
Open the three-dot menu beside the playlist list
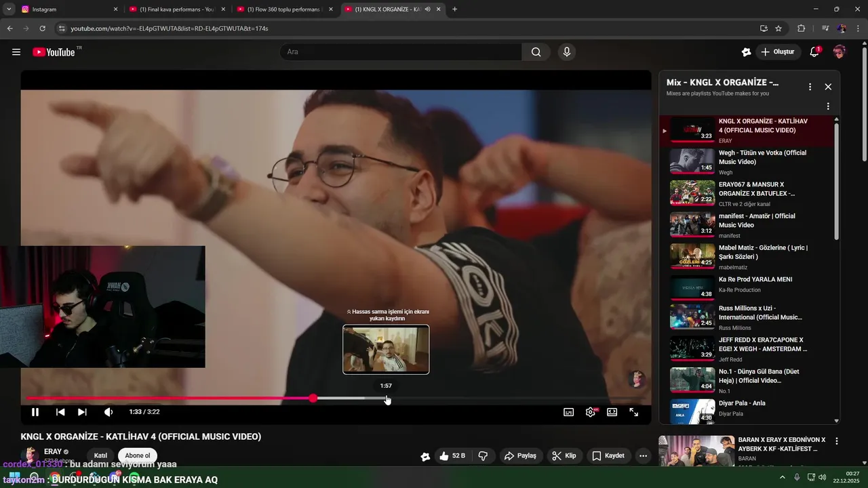(x=828, y=106)
